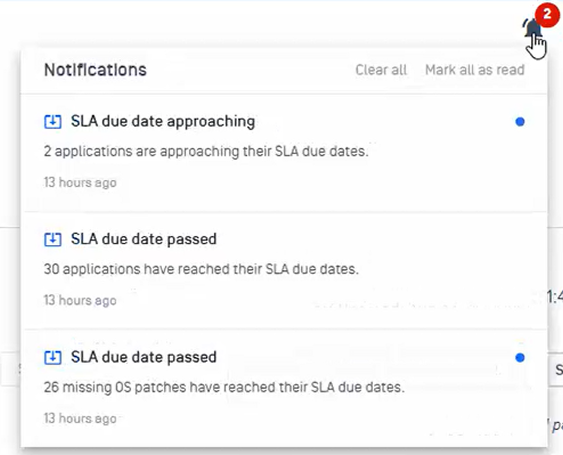The width and height of the screenshot is (563, 455).
Task: Select the 30 applications have reached SLA text
Action: [201, 269]
